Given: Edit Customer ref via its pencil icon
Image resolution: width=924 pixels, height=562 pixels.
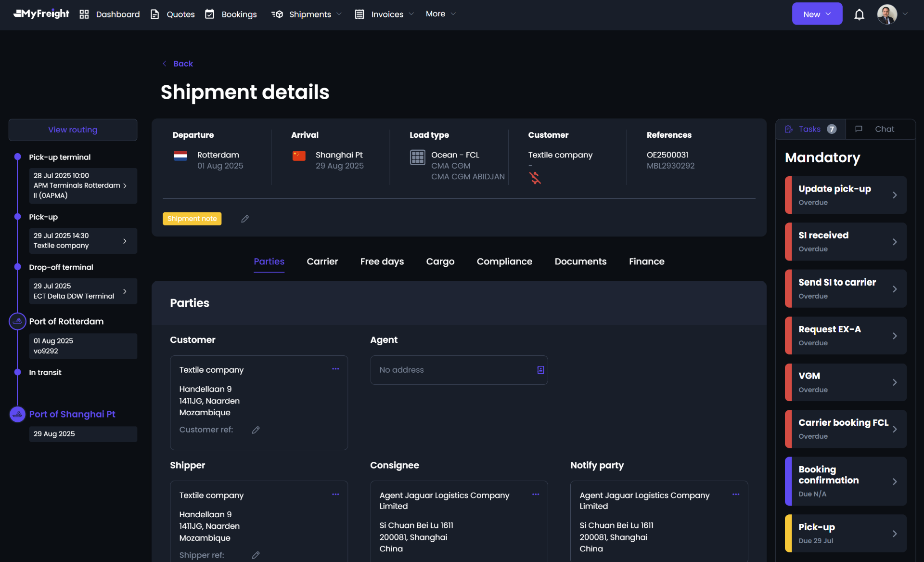Looking at the screenshot, I should tap(256, 430).
